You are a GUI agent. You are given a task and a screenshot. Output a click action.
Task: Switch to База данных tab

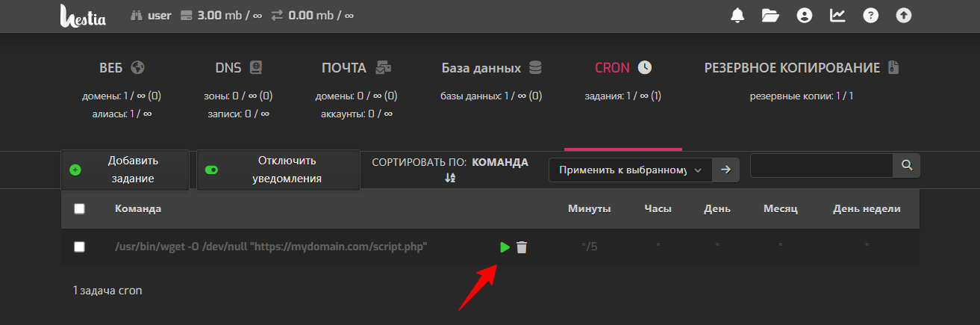(x=492, y=68)
